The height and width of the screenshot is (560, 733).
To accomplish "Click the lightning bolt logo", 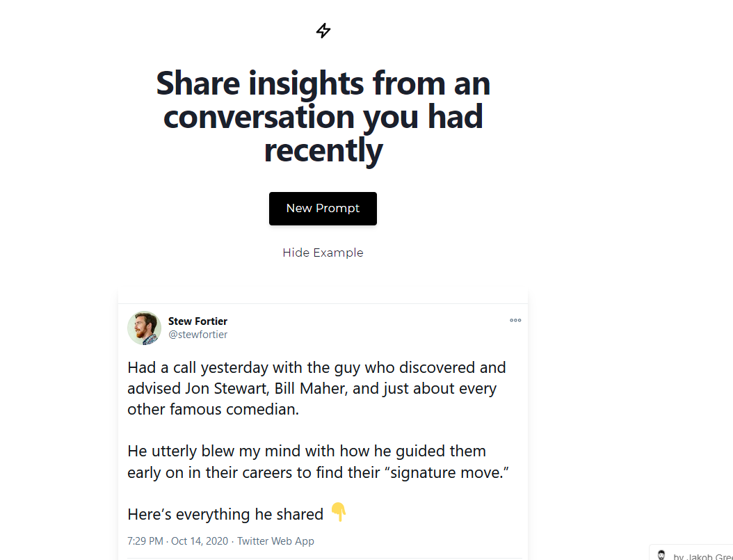I will pos(323,31).
